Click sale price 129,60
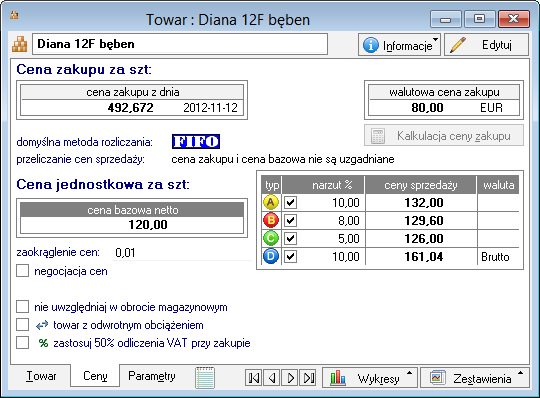This screenshot has height=398, width=540. [x=424, y=220]
